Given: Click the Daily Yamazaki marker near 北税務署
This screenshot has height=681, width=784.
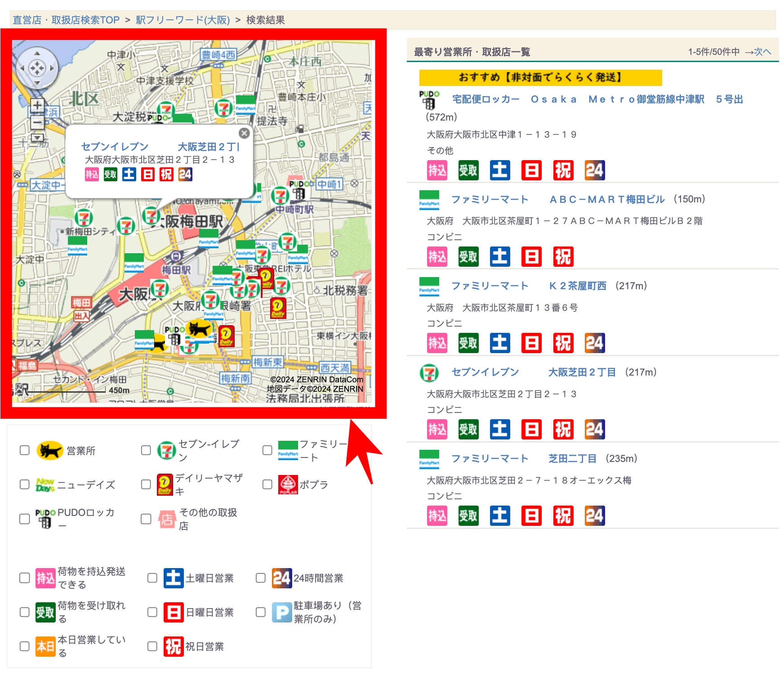Looking at the screenshot, I should 278,308.
